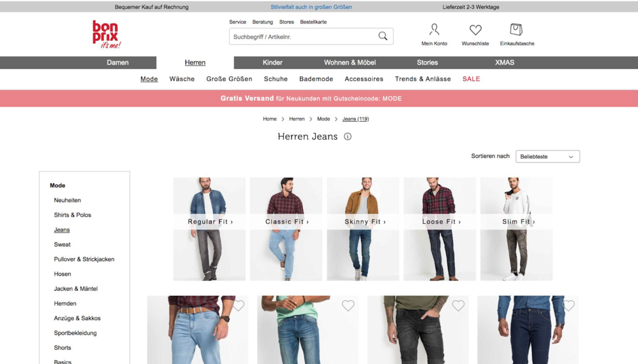This screenshot has width=638, height=364.
Task: Open the Classic Fit category tile
Action: tap(286, 229)
